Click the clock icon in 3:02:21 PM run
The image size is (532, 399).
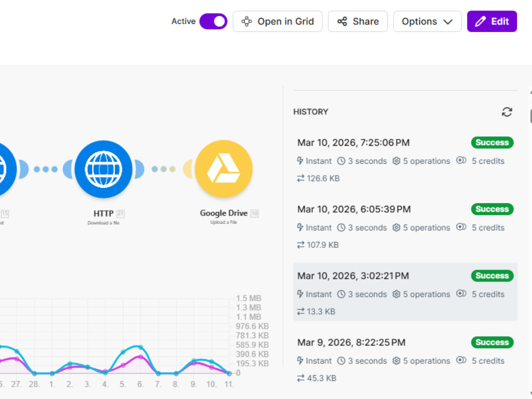point(341,294)
